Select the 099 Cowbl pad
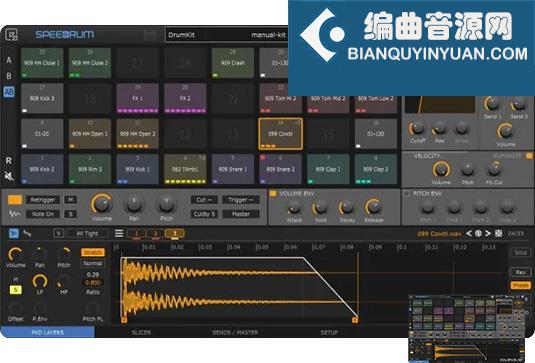This screenshot has width=535, height=363. [280, 134]
